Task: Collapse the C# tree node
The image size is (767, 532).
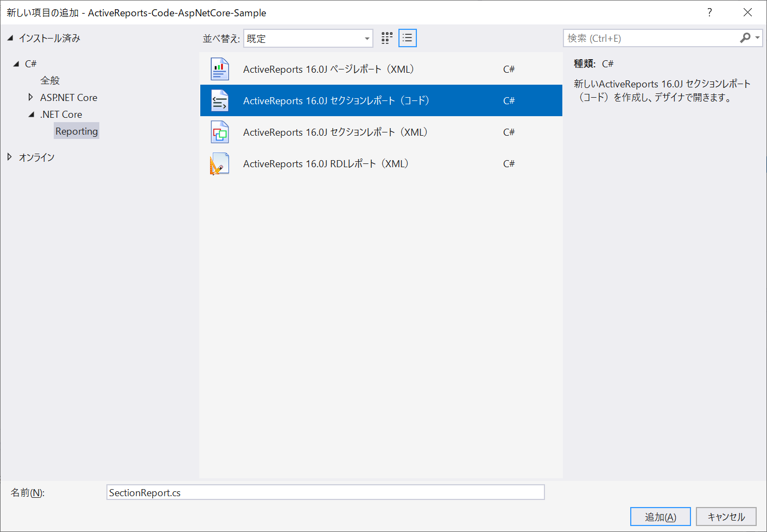Action: (16, 64)
